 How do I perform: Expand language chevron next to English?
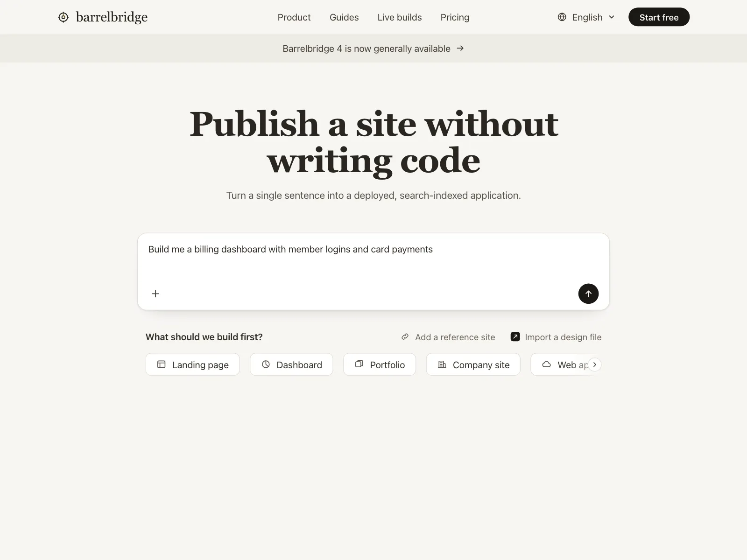(612, 17)
